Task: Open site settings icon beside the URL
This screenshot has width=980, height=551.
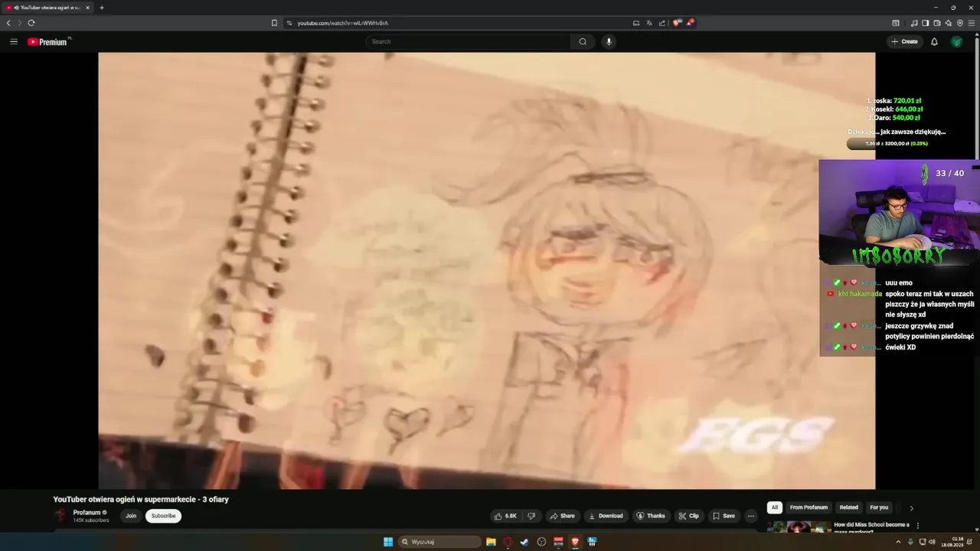Action: [289, 23]
